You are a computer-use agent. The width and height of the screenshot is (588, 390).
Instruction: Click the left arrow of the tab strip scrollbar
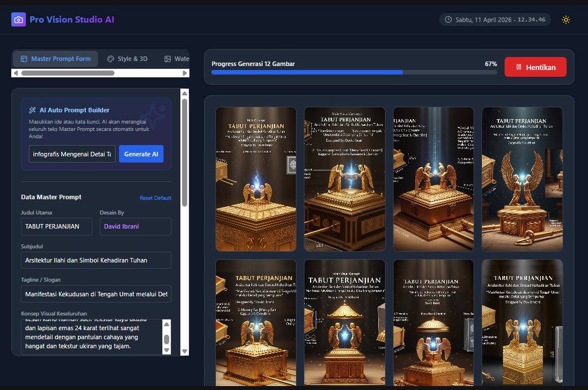pyautogui.click(x=15, y=73)
